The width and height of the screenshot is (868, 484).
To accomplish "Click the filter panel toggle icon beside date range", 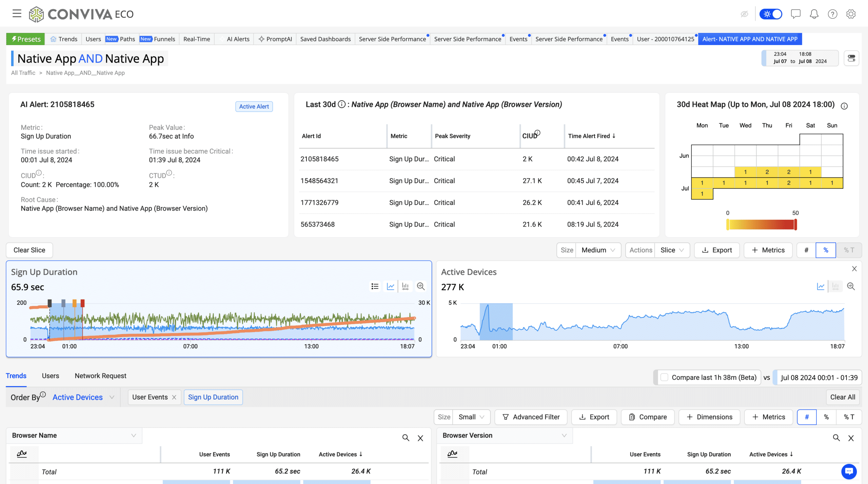I will tap(851, 58).
